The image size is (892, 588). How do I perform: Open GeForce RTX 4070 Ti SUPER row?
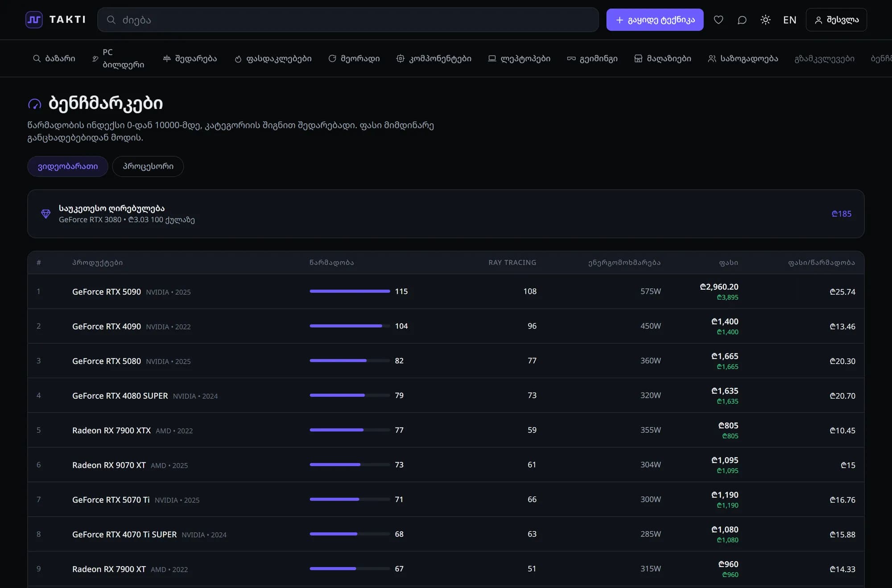click(446, 534)
